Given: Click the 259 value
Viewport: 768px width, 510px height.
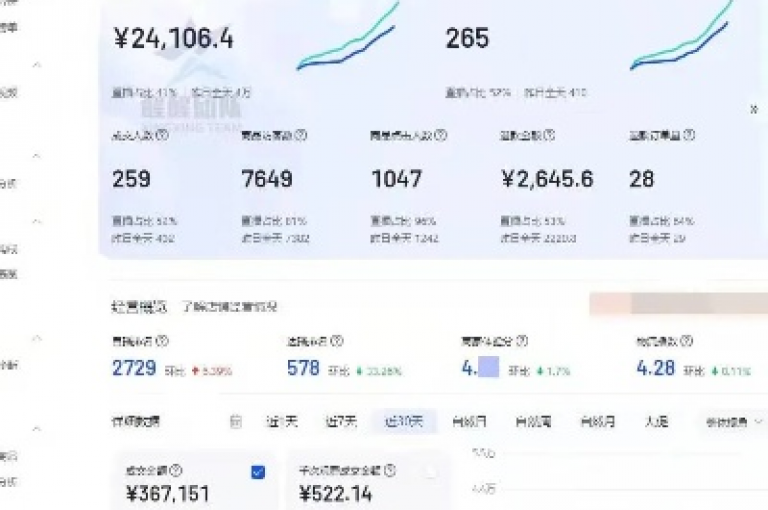Looking at the screenshot, I should coord(131,179).
